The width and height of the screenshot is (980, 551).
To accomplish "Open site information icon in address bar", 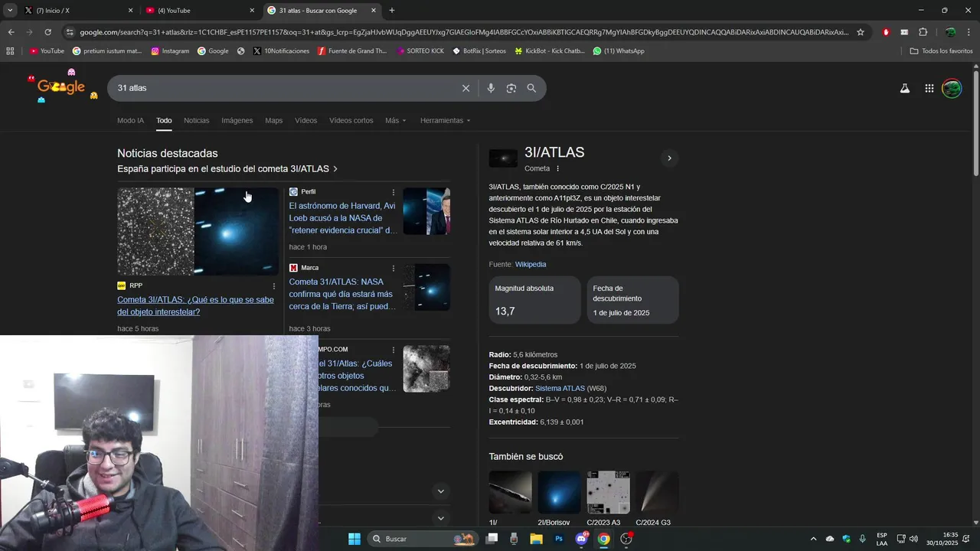I will click(x=70, y=32).
